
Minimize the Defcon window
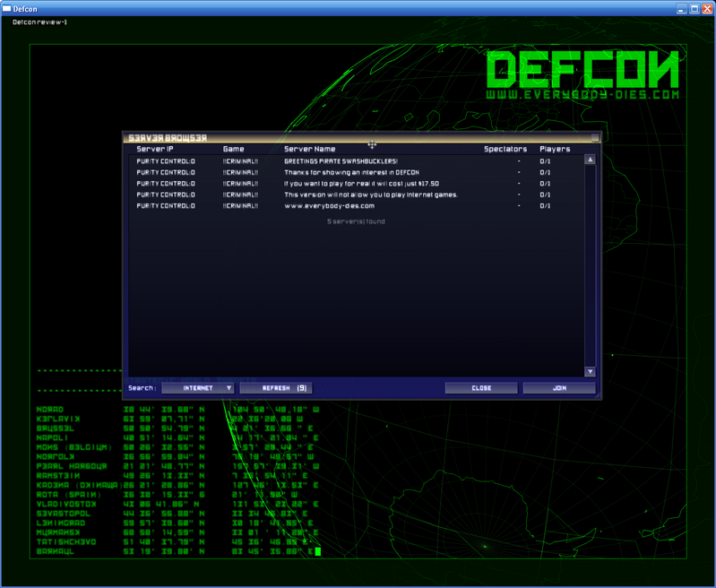pos(682,9)
